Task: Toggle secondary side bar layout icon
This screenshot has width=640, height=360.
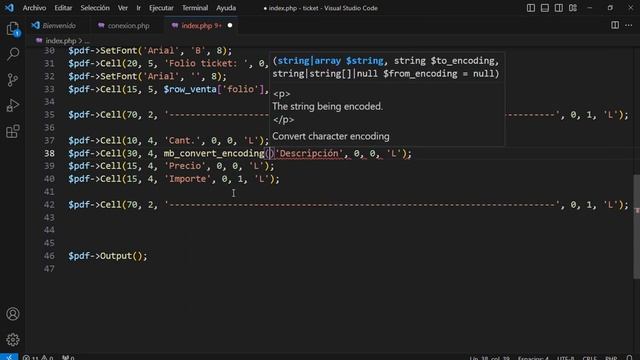Action: pos(559,8)
